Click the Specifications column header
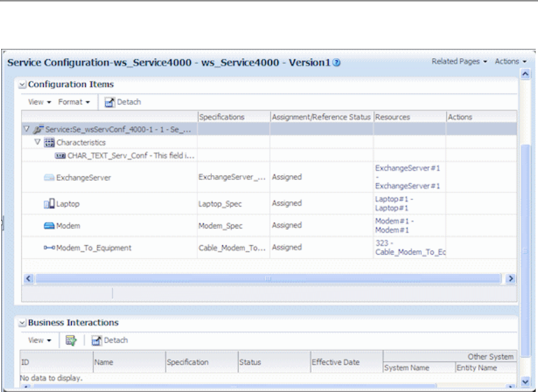Screen dimensions: 538x392 point(234,117)
